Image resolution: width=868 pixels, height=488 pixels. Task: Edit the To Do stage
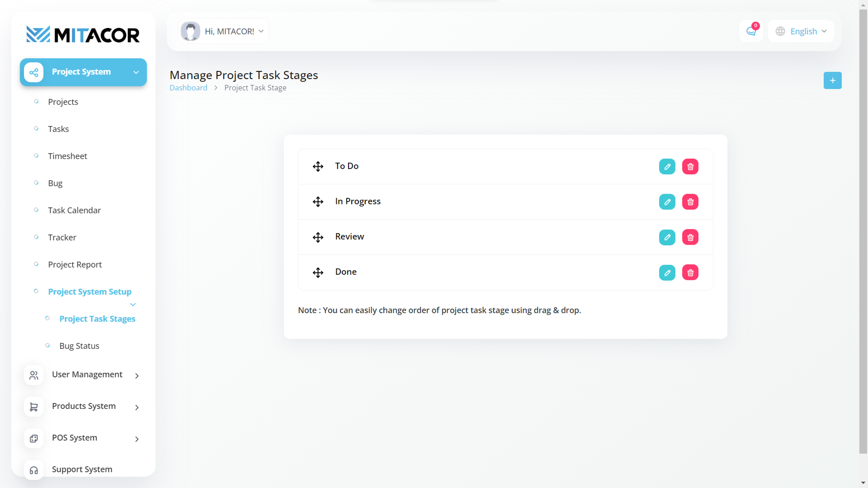click(667, 166)
